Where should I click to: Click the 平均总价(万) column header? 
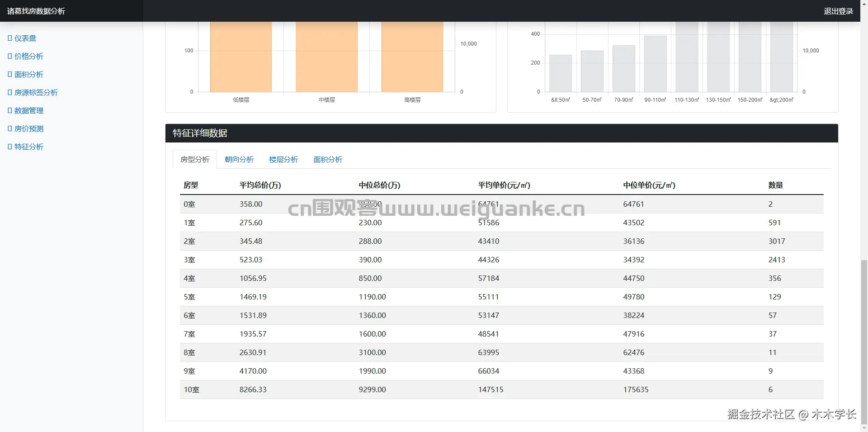260,185
